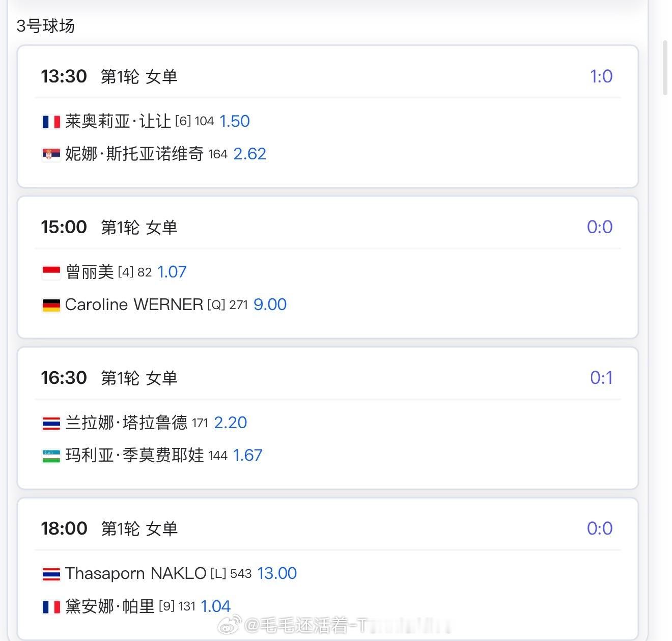This screenshot has width=672, height=641.
Task: Select the 1.50 odds for 莱奥莉亚·让让
Action: (235, 121)
